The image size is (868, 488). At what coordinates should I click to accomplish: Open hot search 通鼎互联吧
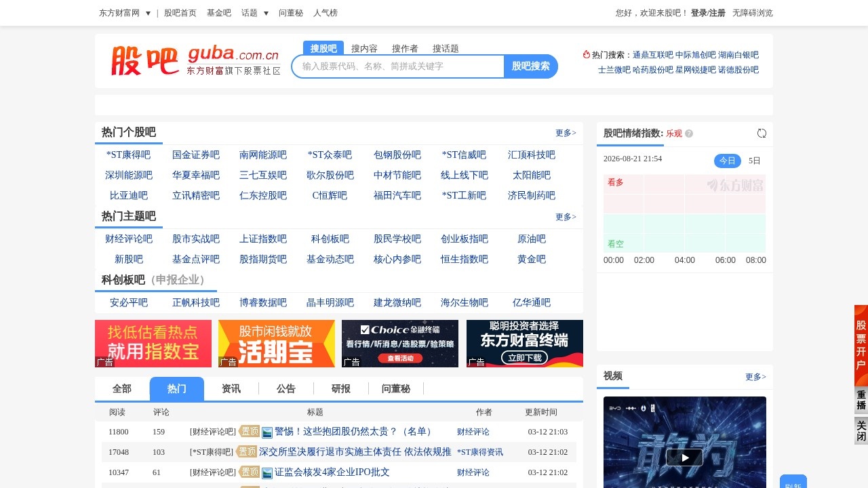tap(653, 55)
